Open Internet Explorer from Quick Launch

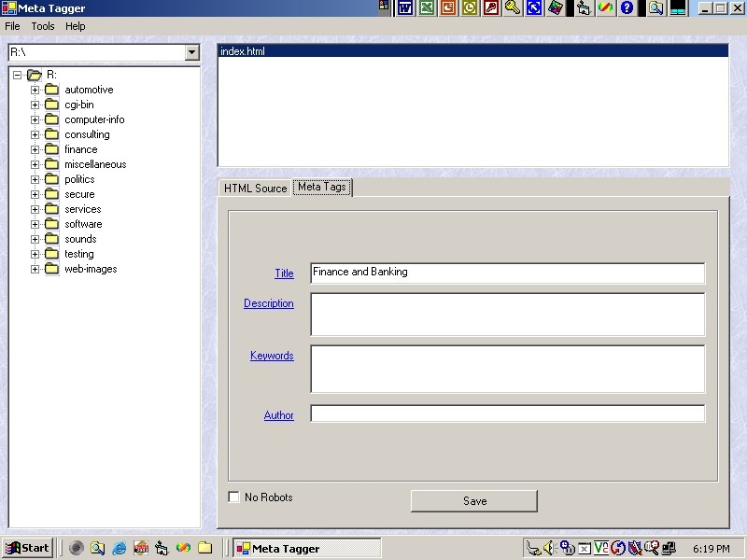coord(119,548)
